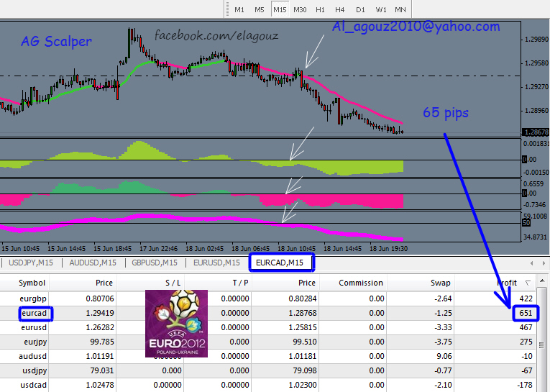Click eurjpy swap value -3.75
This screenshot has width=550, height=392.
[443, 342]
